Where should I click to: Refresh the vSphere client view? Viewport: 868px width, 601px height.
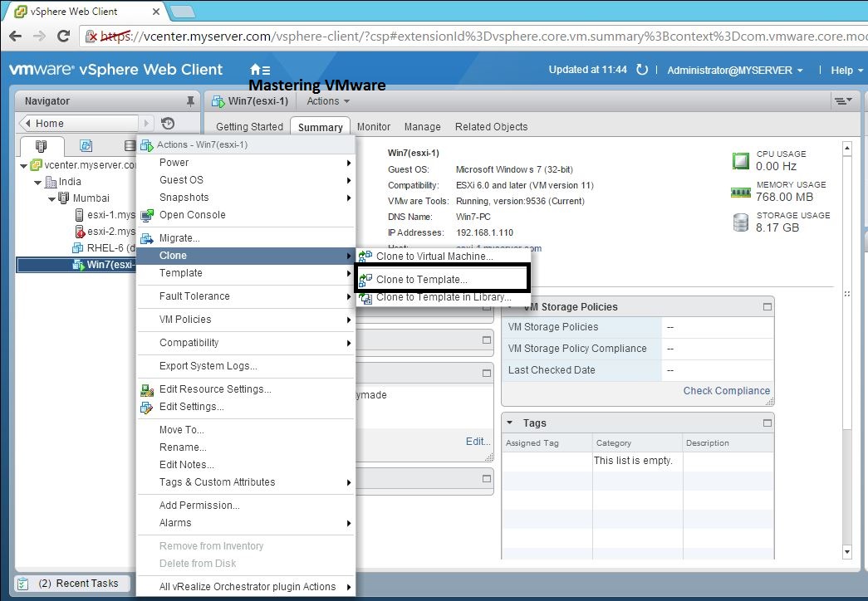[641, 70]
